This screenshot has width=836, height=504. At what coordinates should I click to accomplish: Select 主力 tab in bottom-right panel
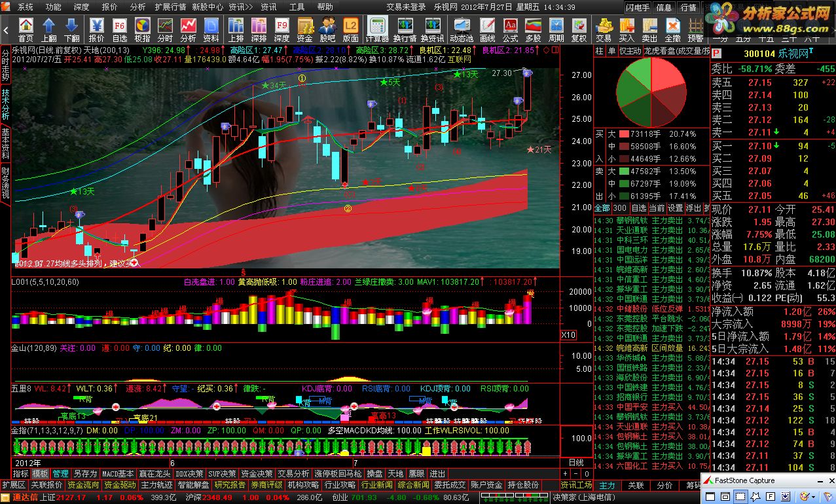[x=608, y=485]
